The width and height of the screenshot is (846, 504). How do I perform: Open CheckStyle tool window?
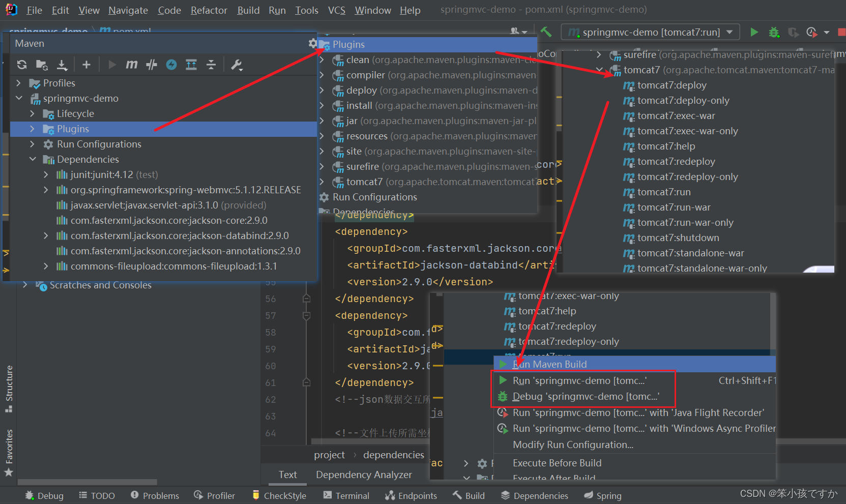(x=279, y=495)
